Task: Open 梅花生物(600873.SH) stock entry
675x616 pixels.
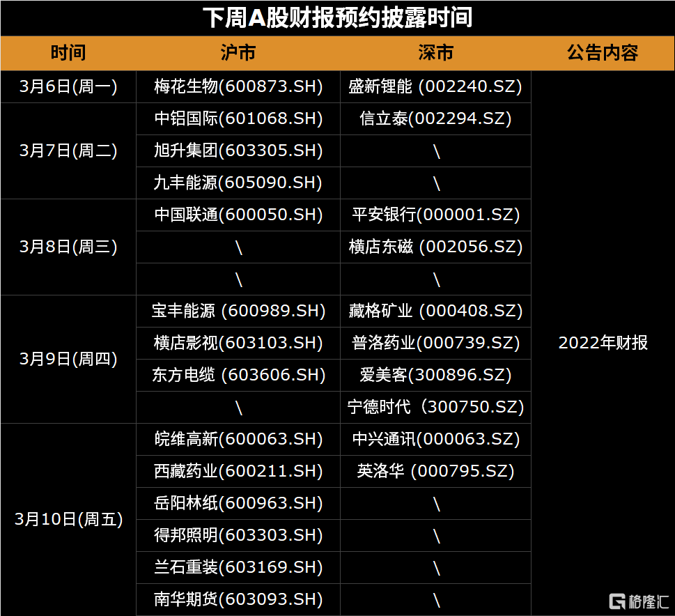Action: (x=238, y=86)
